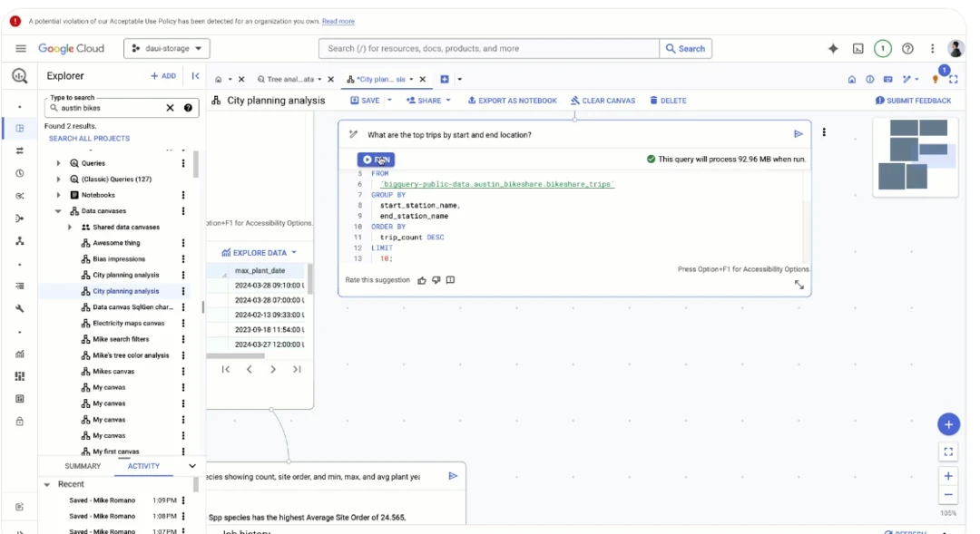Click the canvas minimap thumbnail
This screenshot has width=980, height=534.
915,156
